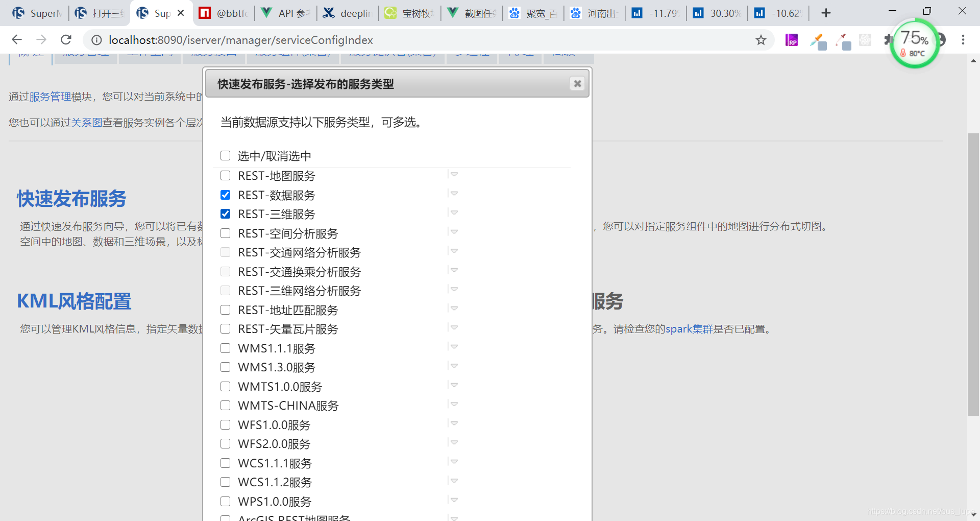The image size is (980, 521).
Task: Expand dropdown arrow for WMTS-CHINA服务 row
Action: [x=454, y=404]
